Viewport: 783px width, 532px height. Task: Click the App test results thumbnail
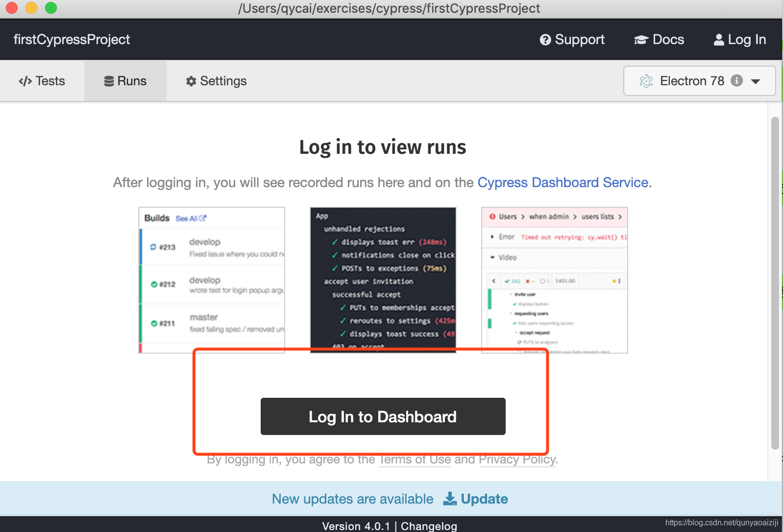pos(383,280)
